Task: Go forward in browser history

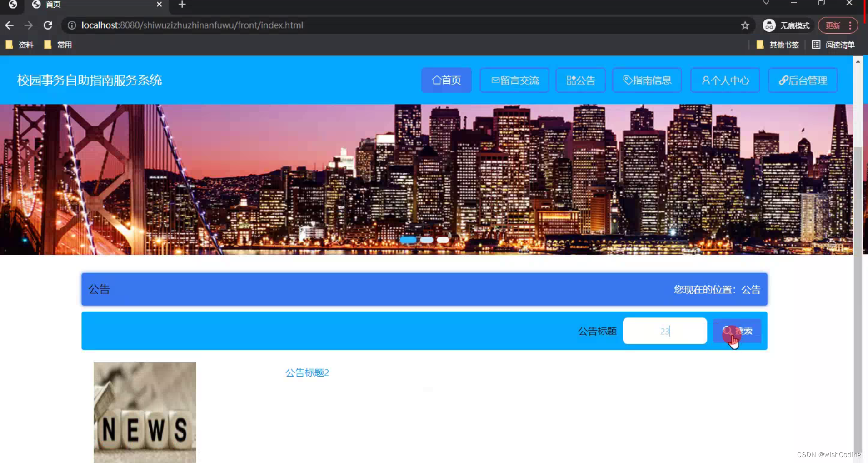Action: [28, 25]
